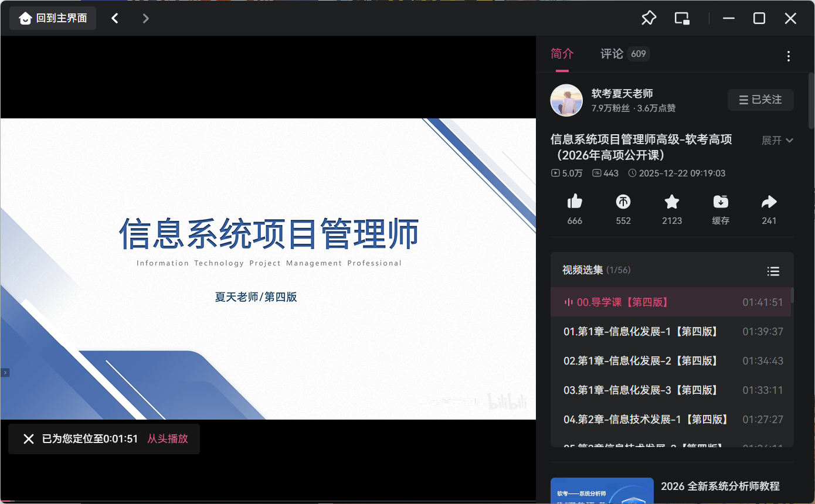815x504 pixels.
Task: Play episode 01.第1章-信息化发展-1
Action: [x=671, y=332]
